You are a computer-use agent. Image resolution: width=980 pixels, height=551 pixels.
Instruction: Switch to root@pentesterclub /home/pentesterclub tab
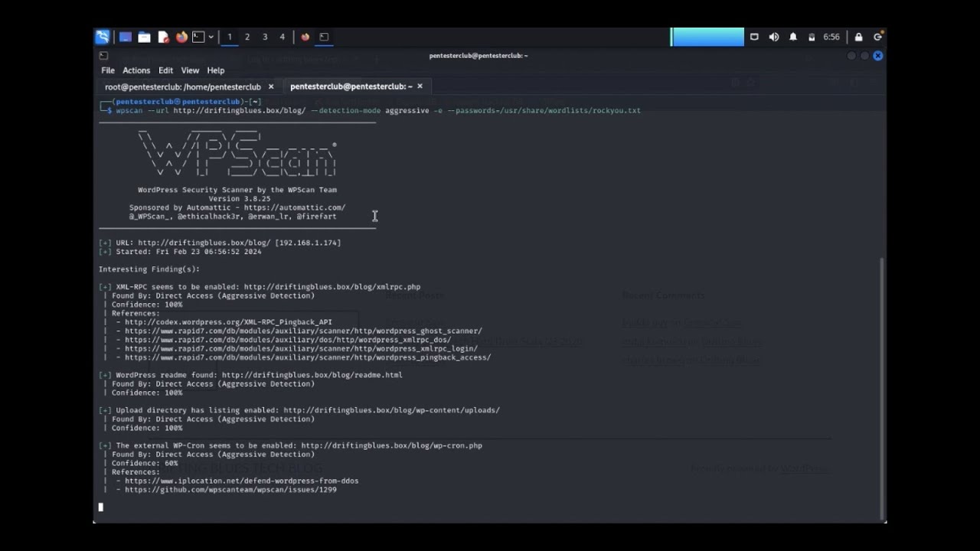point(183,86)
